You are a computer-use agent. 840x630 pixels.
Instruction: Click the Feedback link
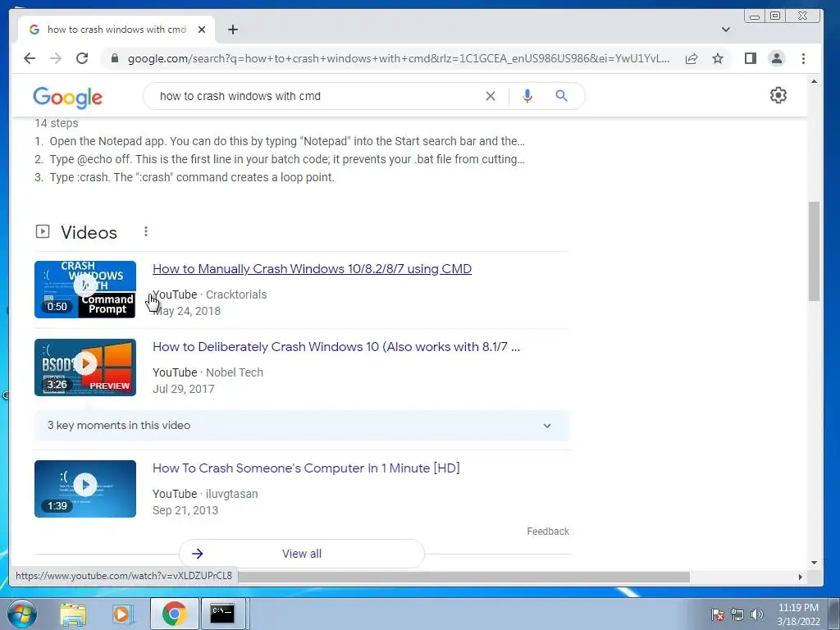(x=547, y=532)
